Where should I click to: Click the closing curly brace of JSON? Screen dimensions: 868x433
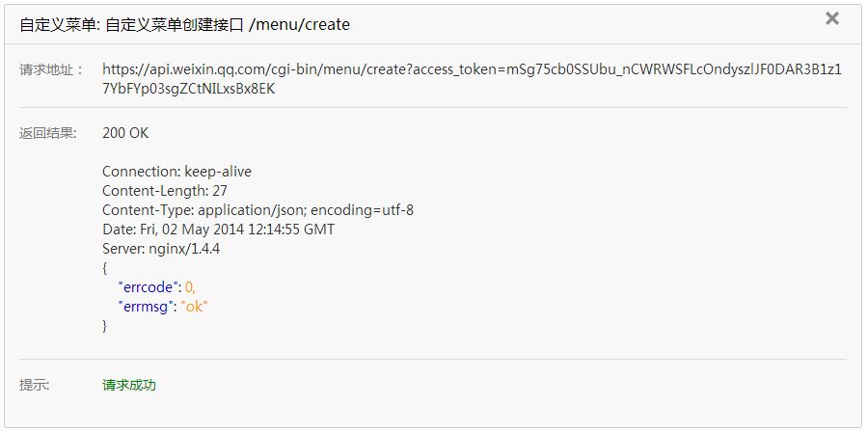[105, 326]
